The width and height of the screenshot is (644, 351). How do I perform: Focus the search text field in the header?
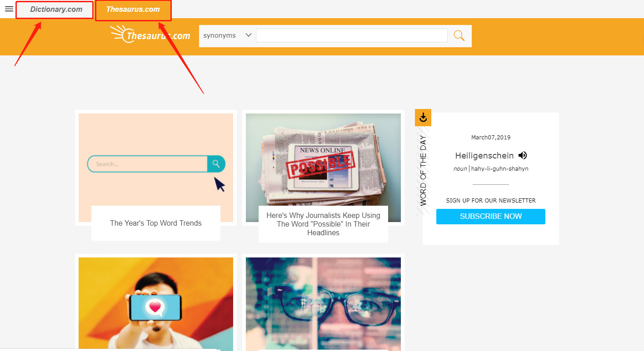(x=351, y=35)
